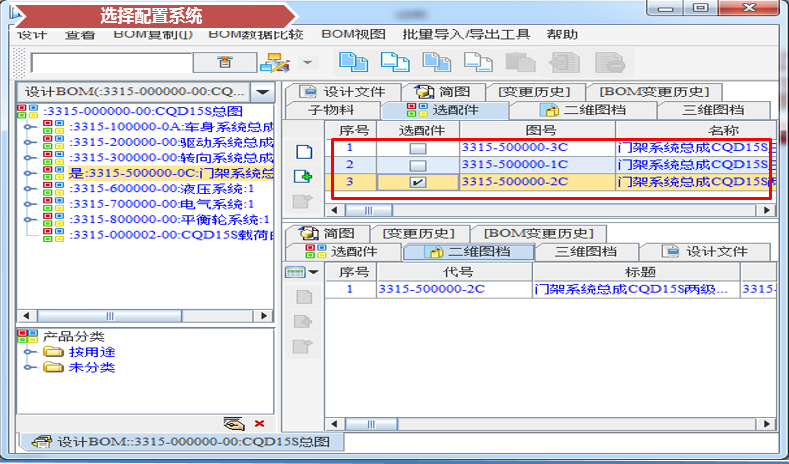The width and height of the screenshot is (789, 464).
Task: Expand the 3315-100000-0A 车身系统总成 tree node
Action: (x=30, y=127)
